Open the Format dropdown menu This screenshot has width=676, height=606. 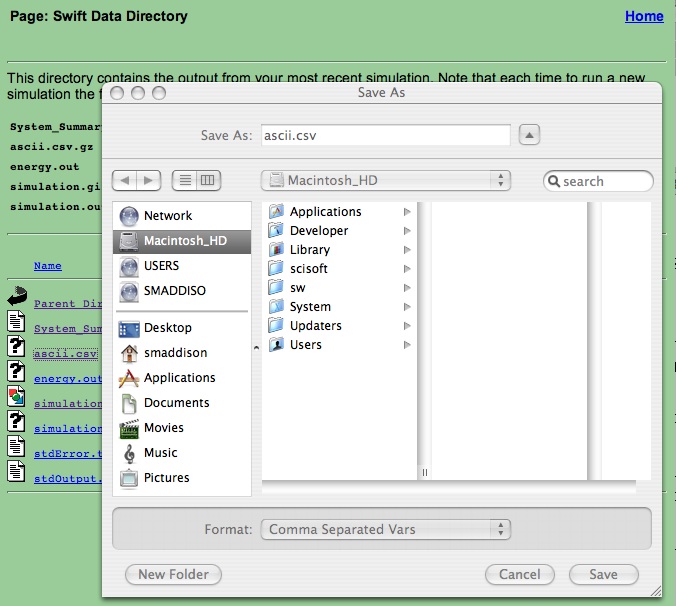[x=386, y=529]
